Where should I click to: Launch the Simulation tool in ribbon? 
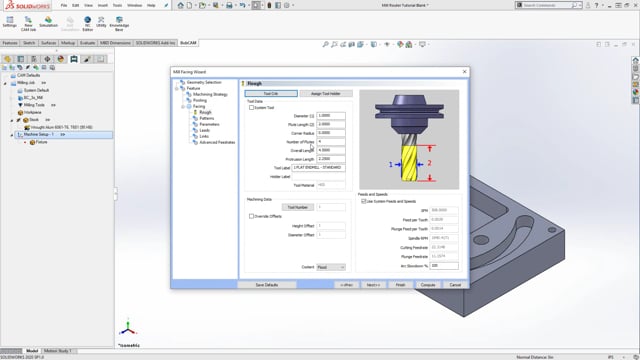point(48,22)
